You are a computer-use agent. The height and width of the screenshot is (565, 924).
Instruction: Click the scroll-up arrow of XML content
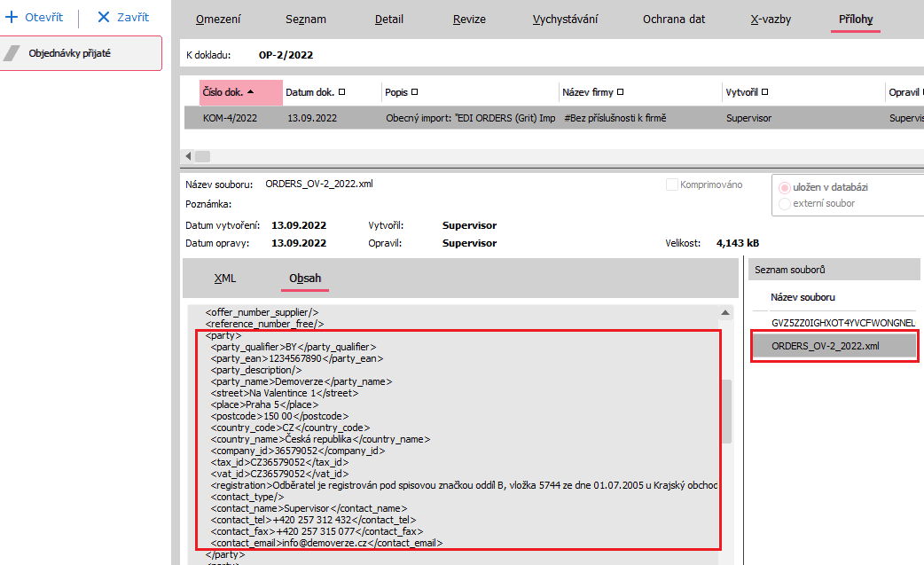725,312
